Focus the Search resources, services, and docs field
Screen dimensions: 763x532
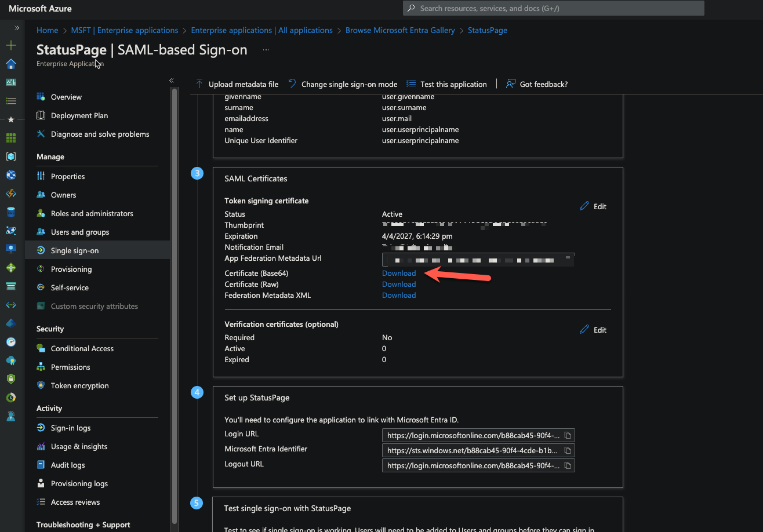[x=554, y=8]
